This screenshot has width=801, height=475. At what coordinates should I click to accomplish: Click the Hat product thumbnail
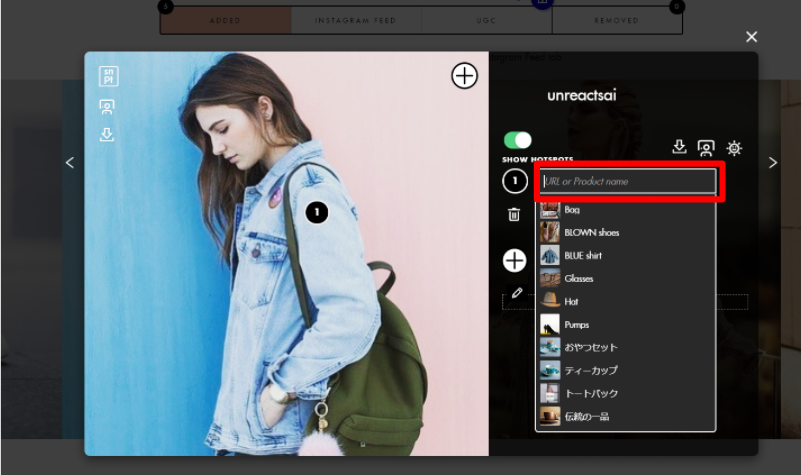[550, 301]
